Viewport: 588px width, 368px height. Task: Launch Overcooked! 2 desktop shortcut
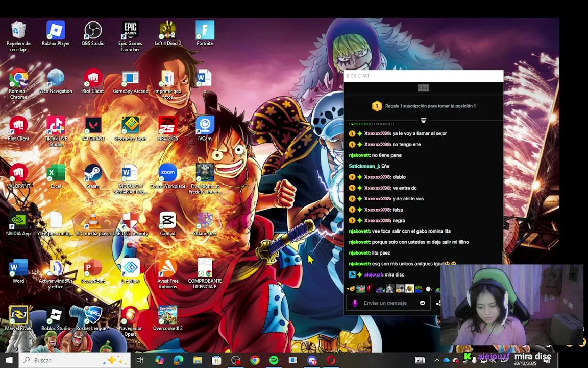[167, 318]
